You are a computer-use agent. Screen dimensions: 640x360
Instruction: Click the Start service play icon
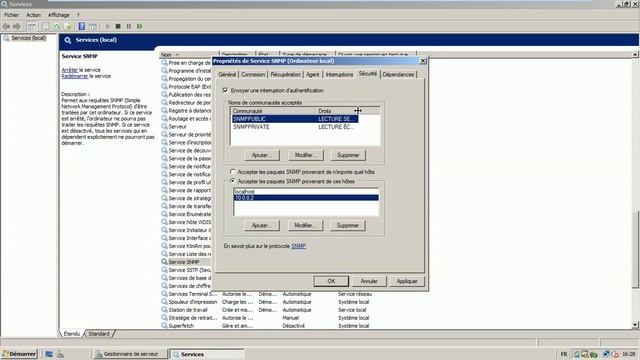108,27
